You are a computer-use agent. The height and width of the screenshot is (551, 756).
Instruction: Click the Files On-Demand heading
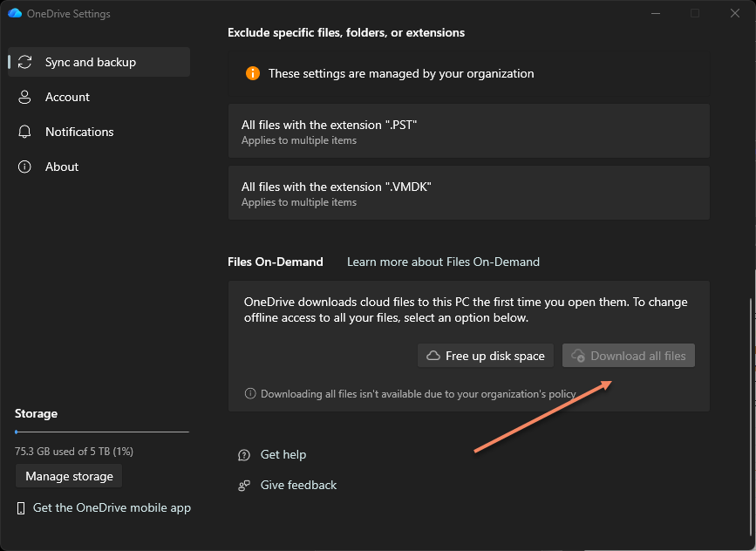[x=276, y=262]
